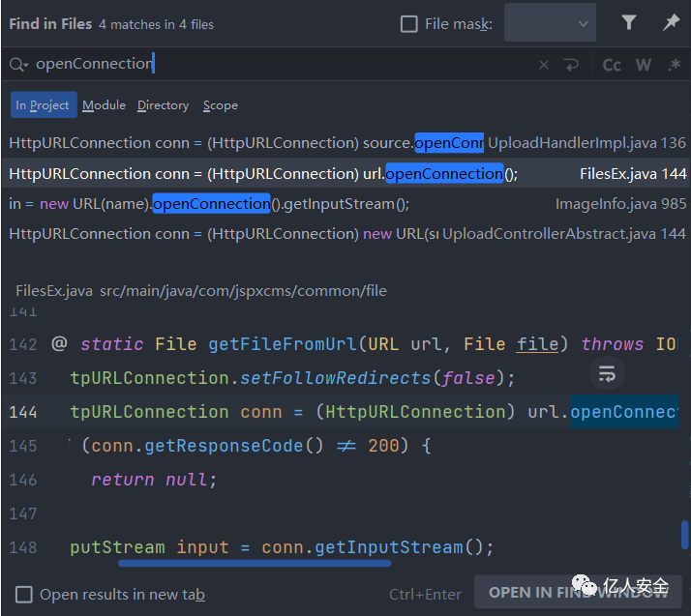Toggle Regex (.*) search option

tap(675, 65)
